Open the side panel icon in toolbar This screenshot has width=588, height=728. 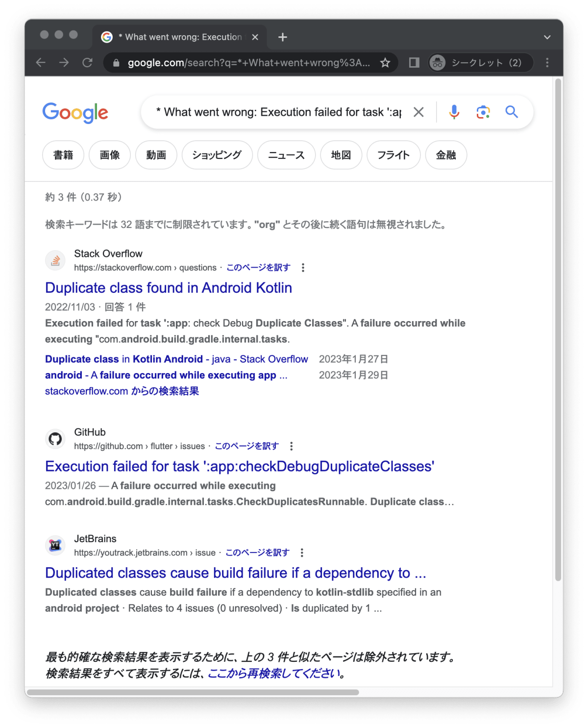point(414,63)
